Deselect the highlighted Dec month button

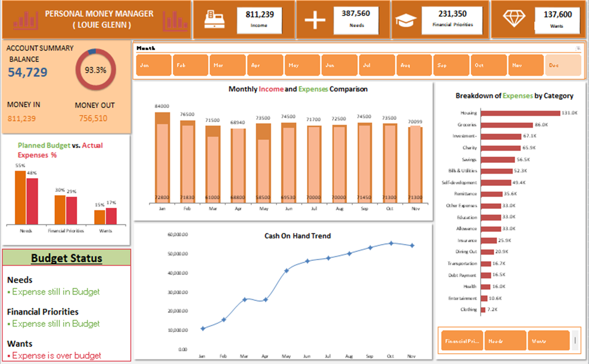pyautogui.click(x=563, y=65)
